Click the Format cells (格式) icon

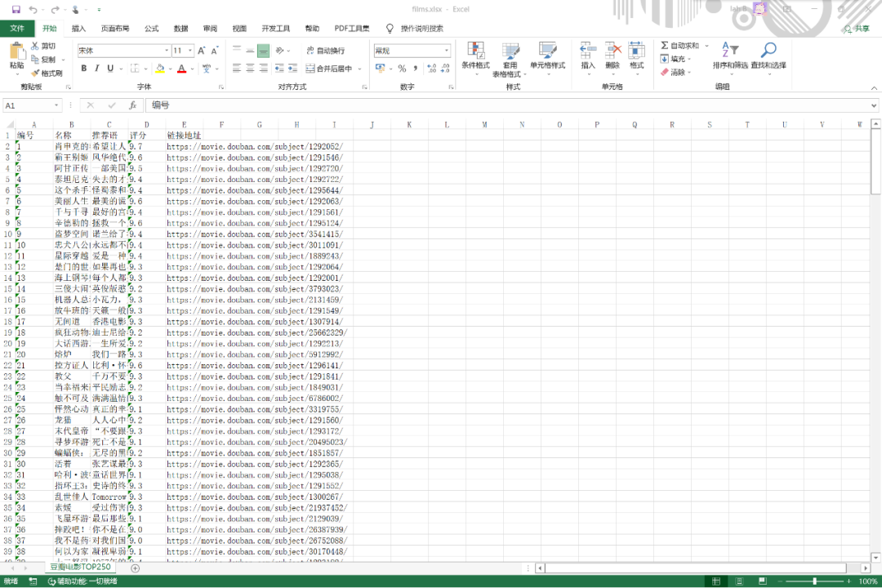coord(636,51)
